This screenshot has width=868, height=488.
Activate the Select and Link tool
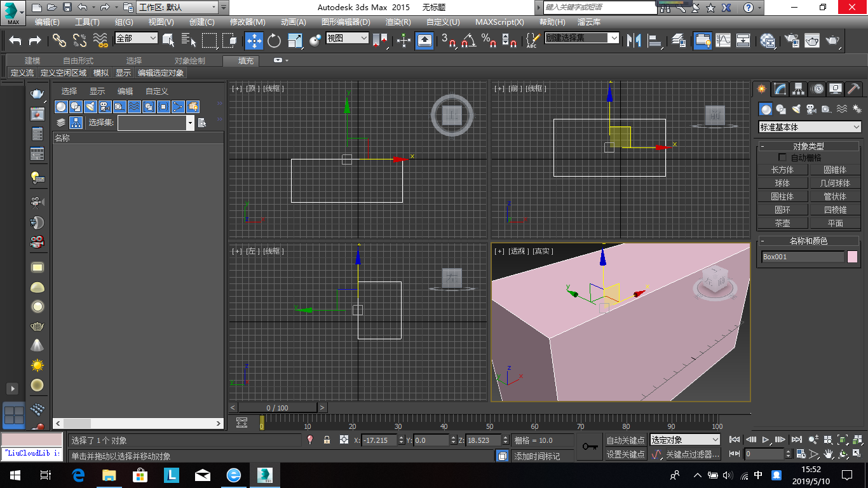point(59,41)
